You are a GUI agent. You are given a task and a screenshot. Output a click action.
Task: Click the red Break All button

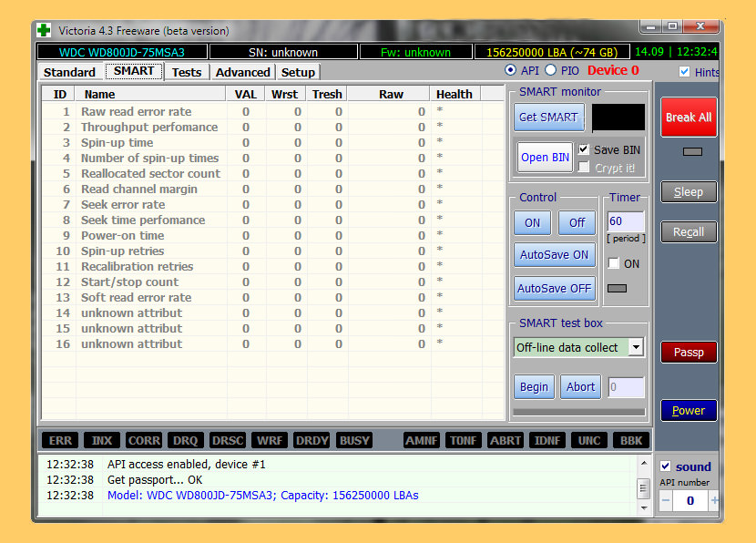[689, 117]
